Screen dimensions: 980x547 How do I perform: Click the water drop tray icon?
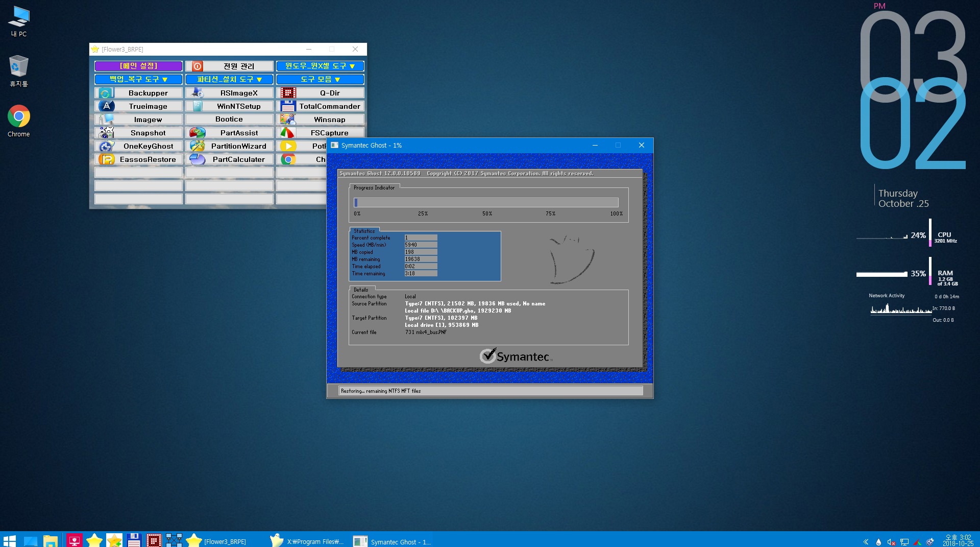click(878, 542)
